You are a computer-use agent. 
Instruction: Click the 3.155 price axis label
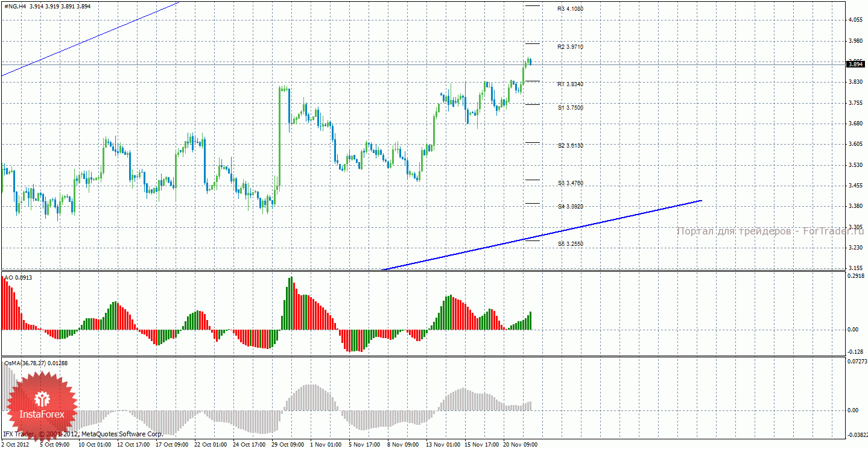click(x=856, y=268)
